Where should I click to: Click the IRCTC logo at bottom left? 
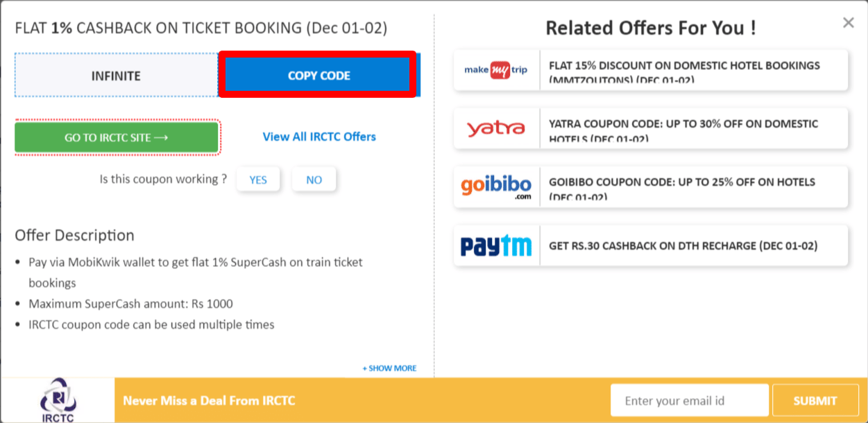58,399
